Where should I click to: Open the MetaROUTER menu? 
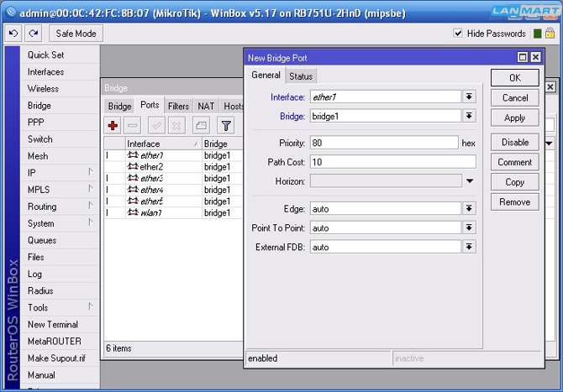click(60, 341)
